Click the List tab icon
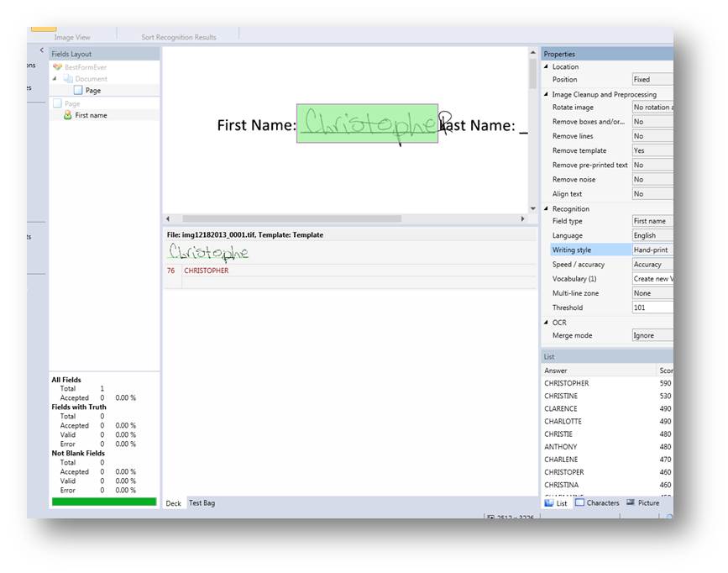The height and width of the screenshot is (573, 728). pos(549,503)
